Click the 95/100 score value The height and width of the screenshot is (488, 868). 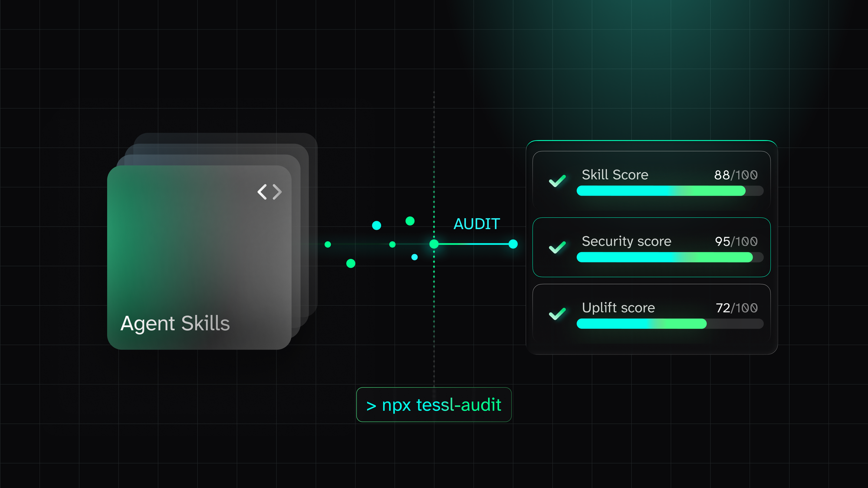tap(736, 241)
